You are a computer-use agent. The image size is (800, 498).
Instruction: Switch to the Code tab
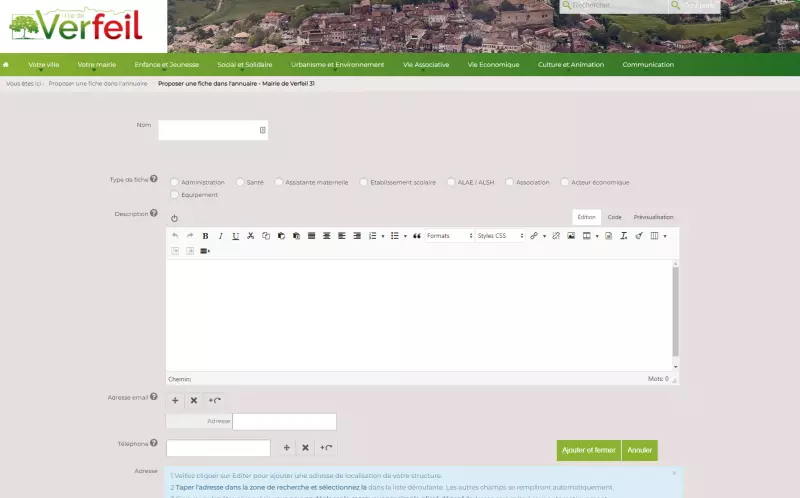tap(614, 217)
